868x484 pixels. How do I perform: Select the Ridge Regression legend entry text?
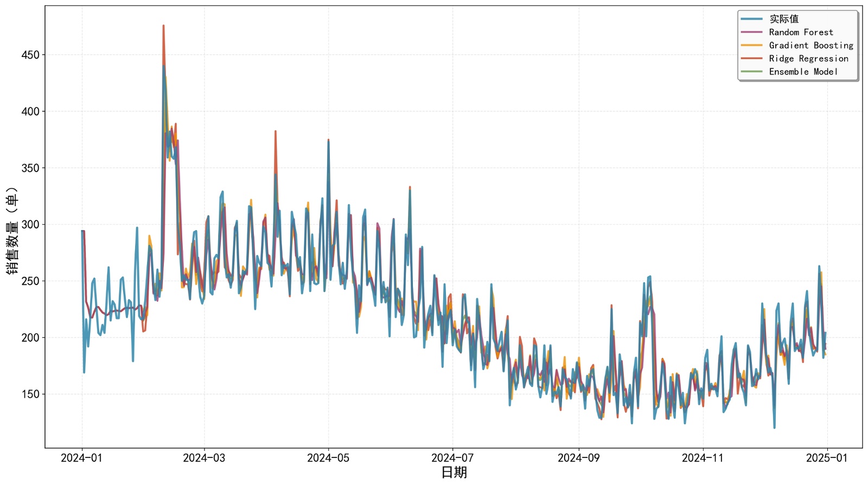[808, 59]
